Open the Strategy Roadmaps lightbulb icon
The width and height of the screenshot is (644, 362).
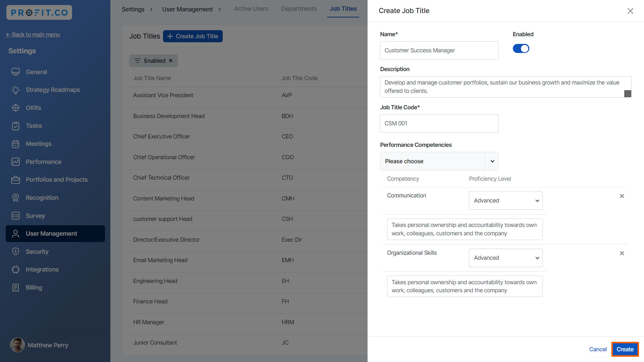tap(15, 90)
